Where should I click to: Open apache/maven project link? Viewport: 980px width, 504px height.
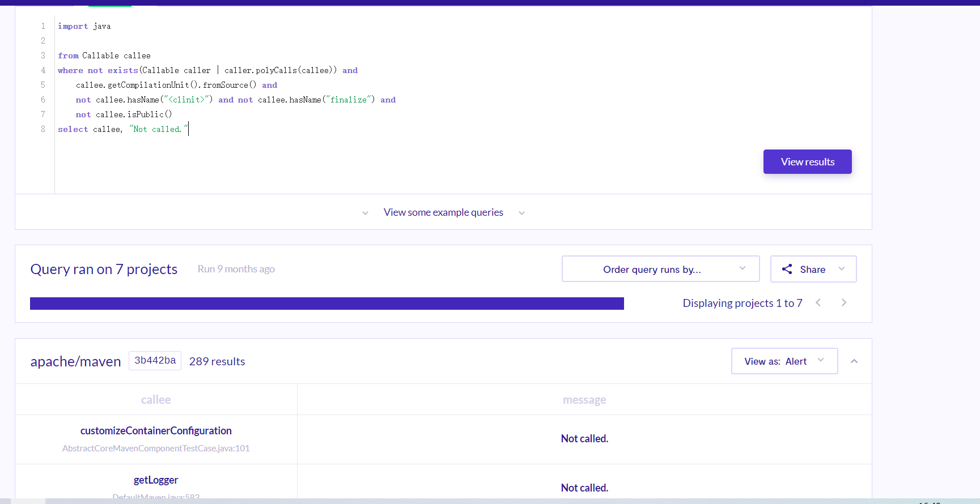[x=75, y=361]
